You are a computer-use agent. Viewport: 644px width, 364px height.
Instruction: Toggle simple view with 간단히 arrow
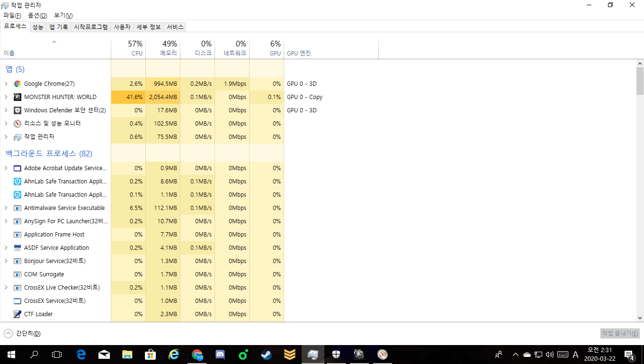(x=8, y=333)
